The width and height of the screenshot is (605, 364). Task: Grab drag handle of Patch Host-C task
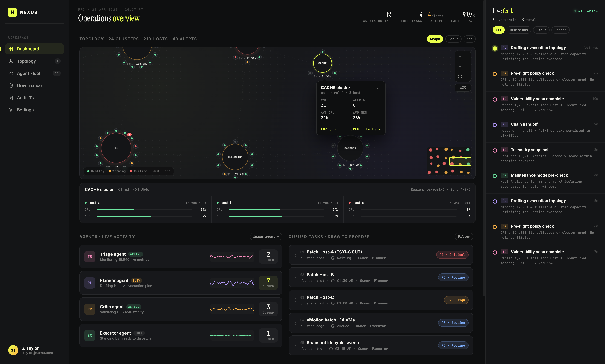(x=294, y=300)
